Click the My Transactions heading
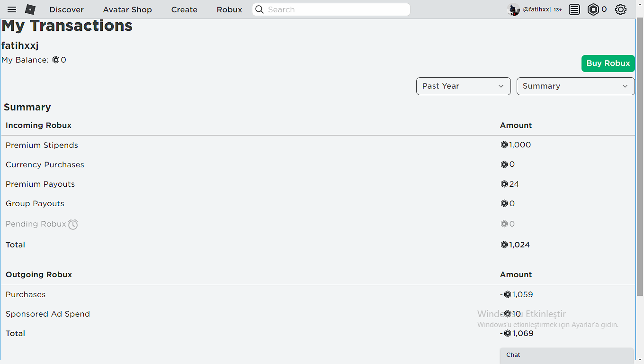 pyautogui.click(x=67, y=26)
